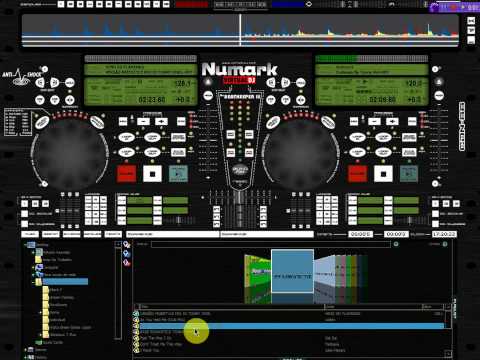480x360 pixels.
Task: Click round logo button in center mixer
Action: pyautogui.click(x=240, y=170)
